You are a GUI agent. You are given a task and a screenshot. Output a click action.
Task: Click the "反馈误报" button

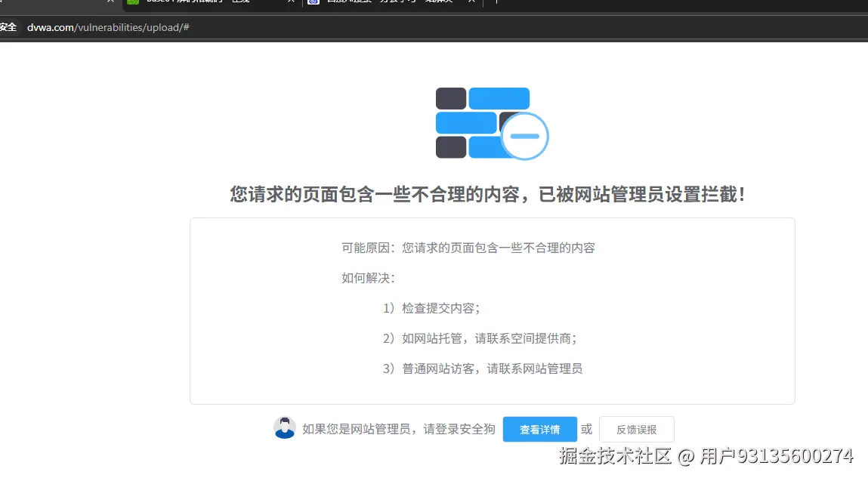636,429
